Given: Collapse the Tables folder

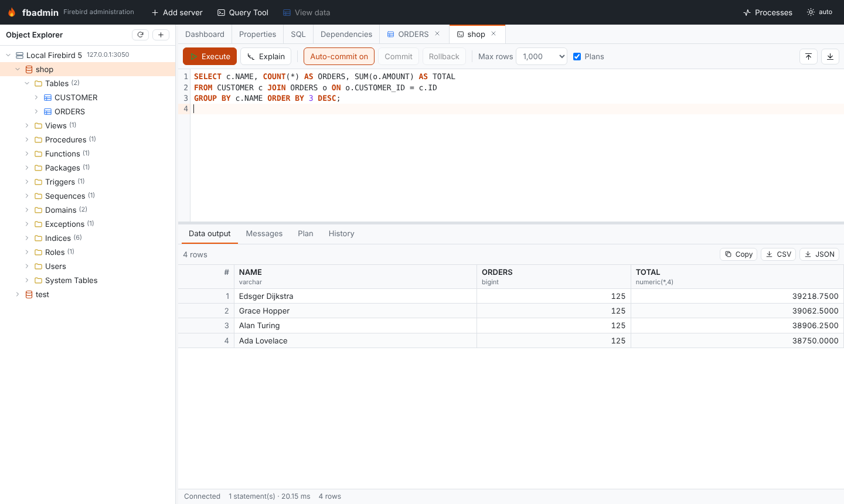Looking at the screenshot, I should [27, 83].
